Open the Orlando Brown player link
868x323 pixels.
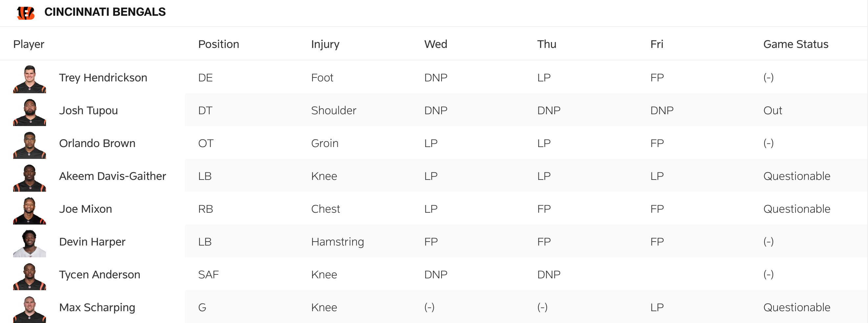97,143
